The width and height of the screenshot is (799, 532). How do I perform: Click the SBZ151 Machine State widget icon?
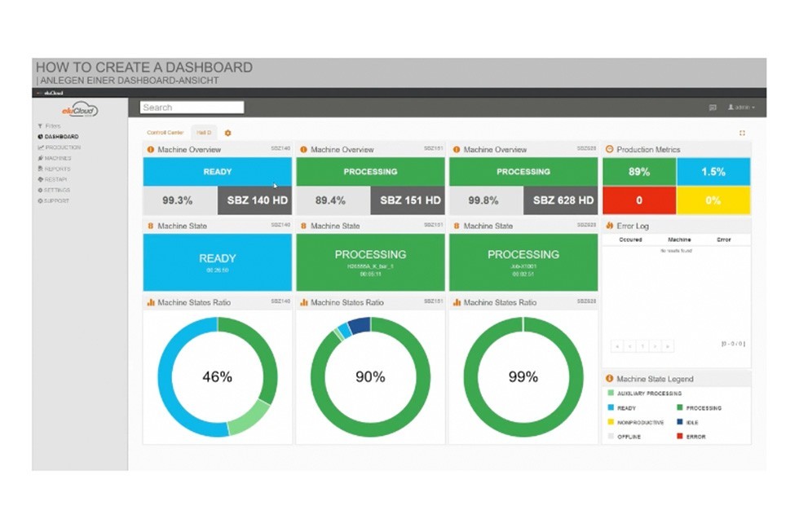pos(303,226)
